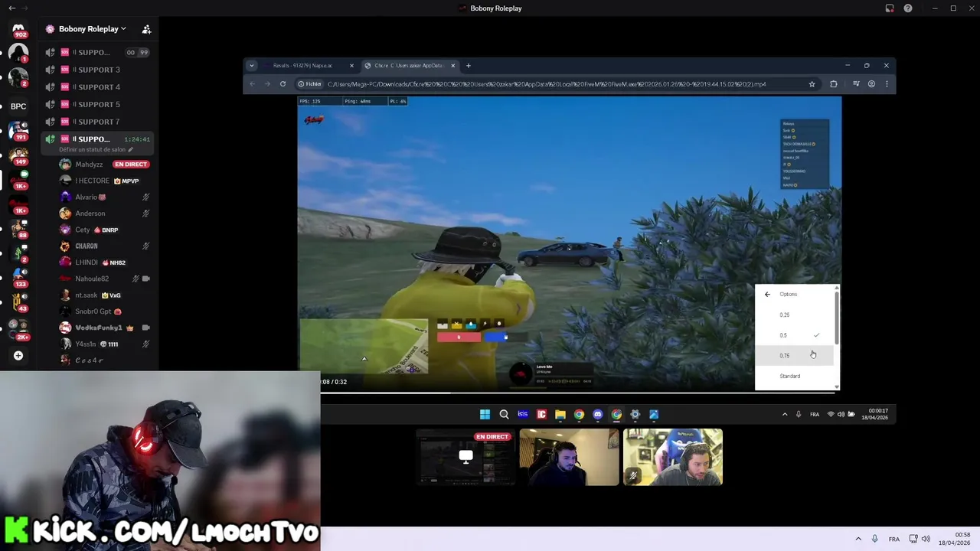
Task: Open server icon with 43 badge
Action: (x=18, y=302)
